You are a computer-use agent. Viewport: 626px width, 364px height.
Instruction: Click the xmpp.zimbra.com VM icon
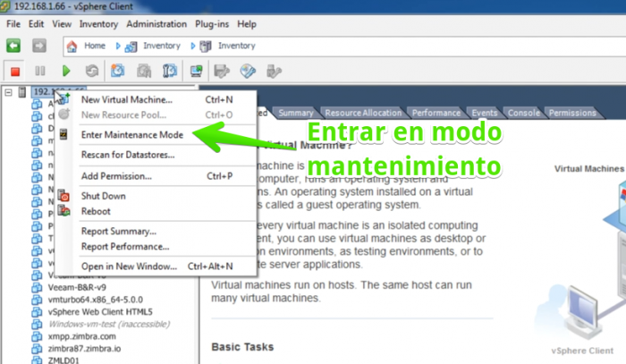[x=37, y=336]
